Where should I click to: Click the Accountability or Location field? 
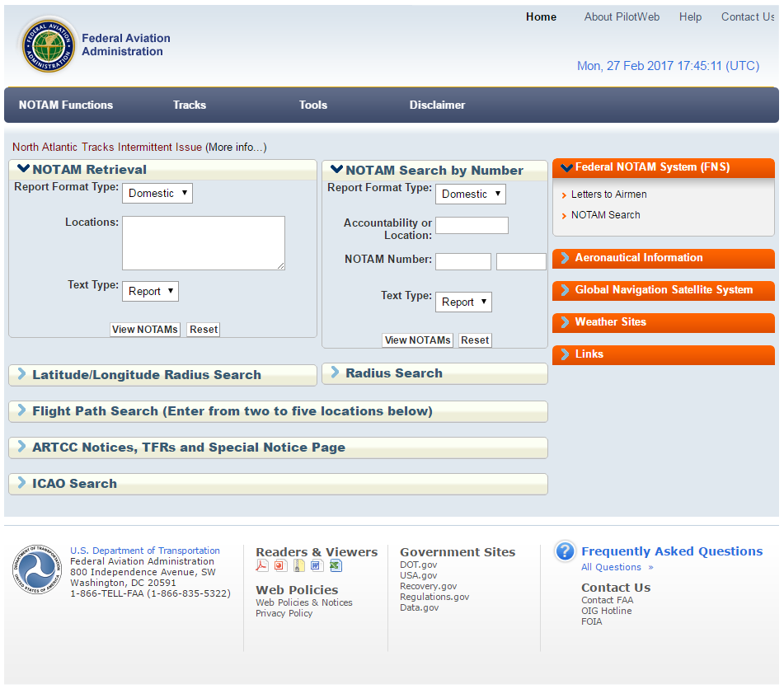(x=472, y=225)
